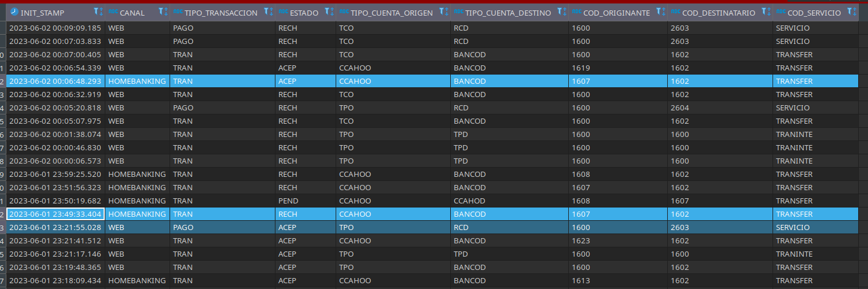Viewport: 868px width, 289px height.
Task: Open filter/sort icon on ESTADO column
Action: pos(329,12)
